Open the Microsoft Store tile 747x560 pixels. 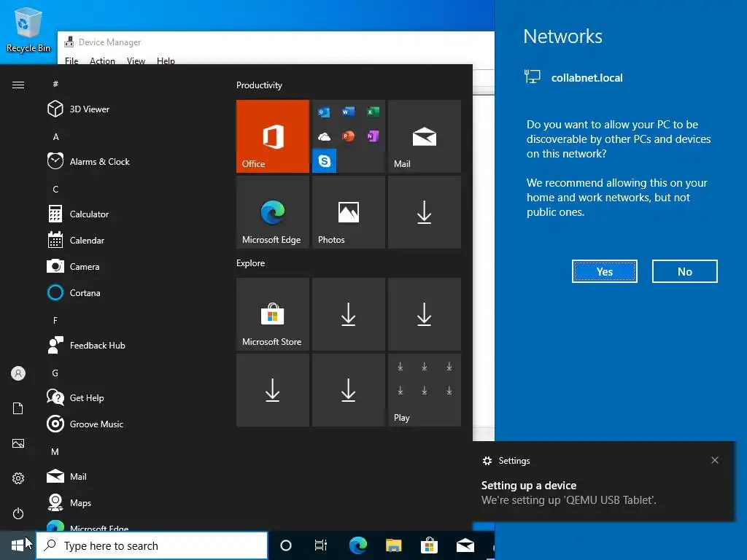pos(273,314)
